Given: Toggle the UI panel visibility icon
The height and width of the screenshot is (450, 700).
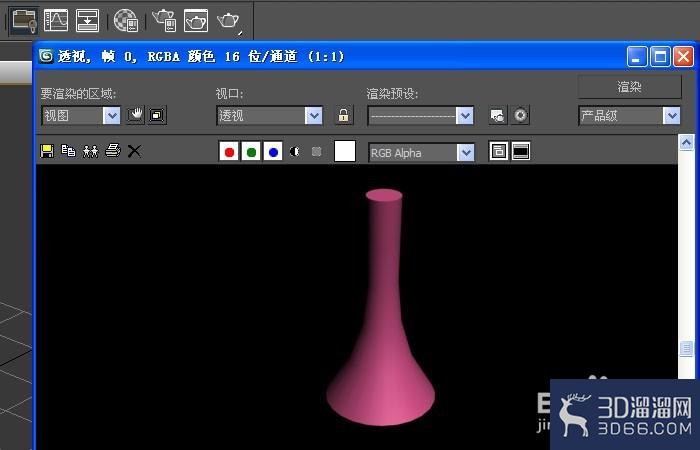Looking at the screenshot, I should click(x=521, y=151).
